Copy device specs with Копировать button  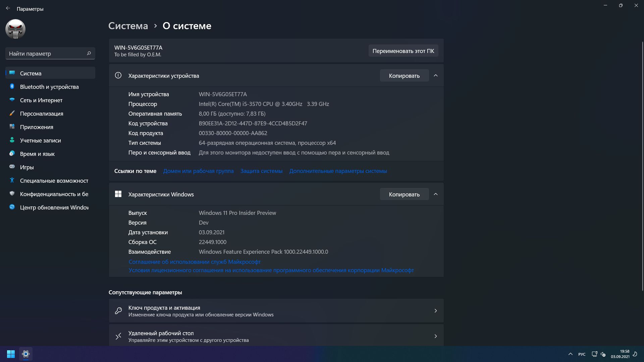coord(404,76)
